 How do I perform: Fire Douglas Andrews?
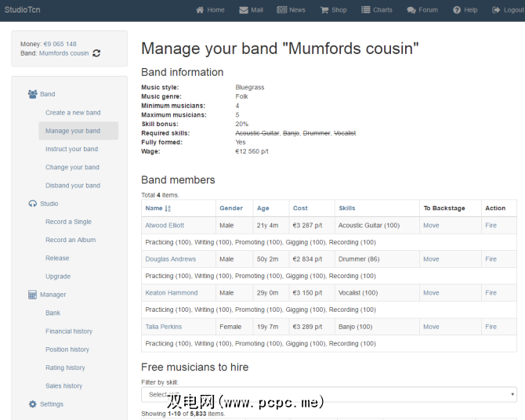click(x=491, y=259)
